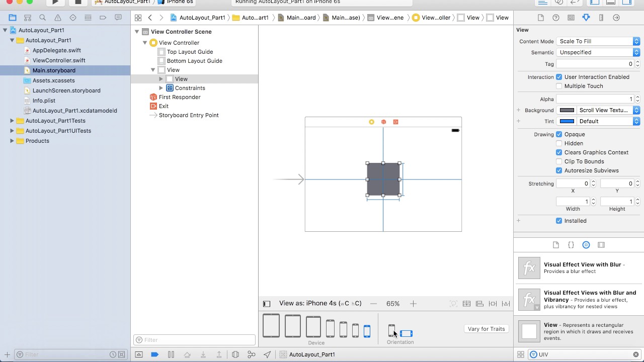Increment the Alpha stepper
This screenshot has width=644, height=362.
tap(637, 97)
